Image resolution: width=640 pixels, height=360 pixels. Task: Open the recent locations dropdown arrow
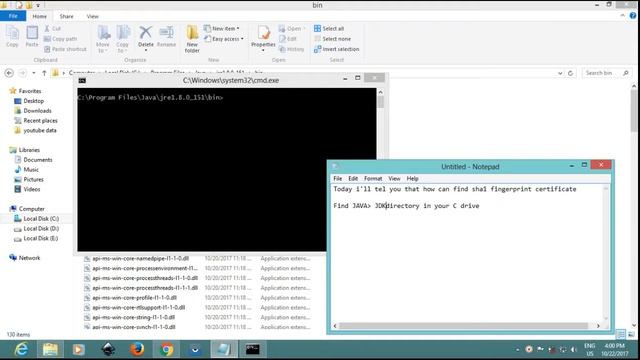tap(33, 73)
